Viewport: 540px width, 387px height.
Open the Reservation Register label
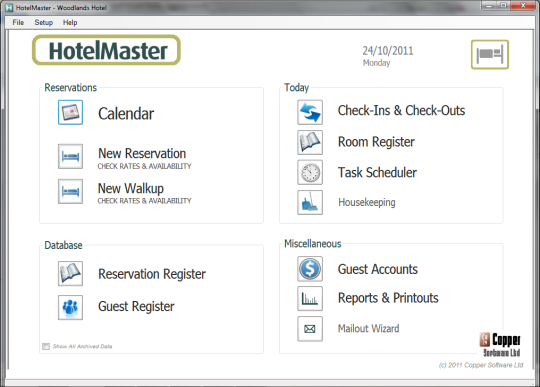tap(152, 274)
